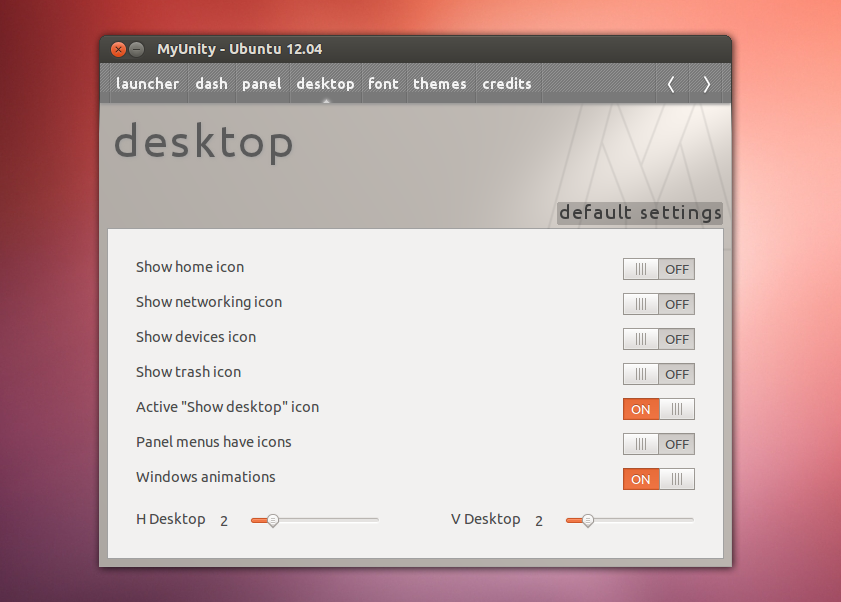The image size is (841, 602).
Task: Click the "Windows animations" label
Action: point(205,477)
